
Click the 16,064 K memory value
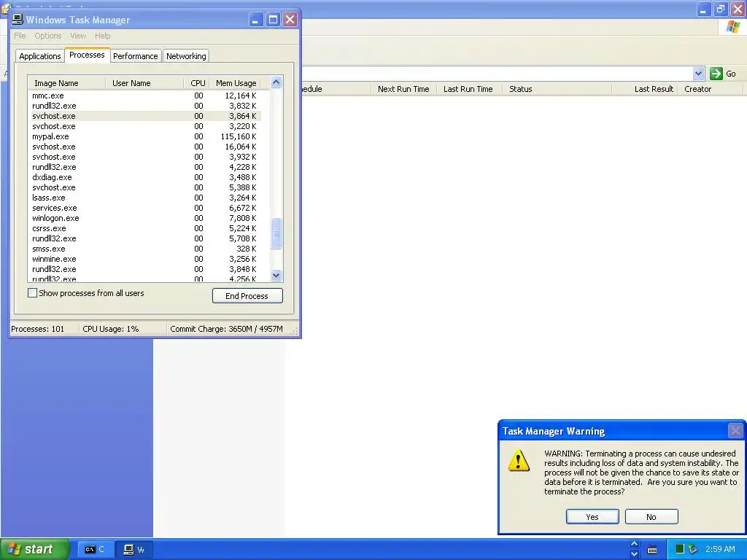(x=241, y=147)
